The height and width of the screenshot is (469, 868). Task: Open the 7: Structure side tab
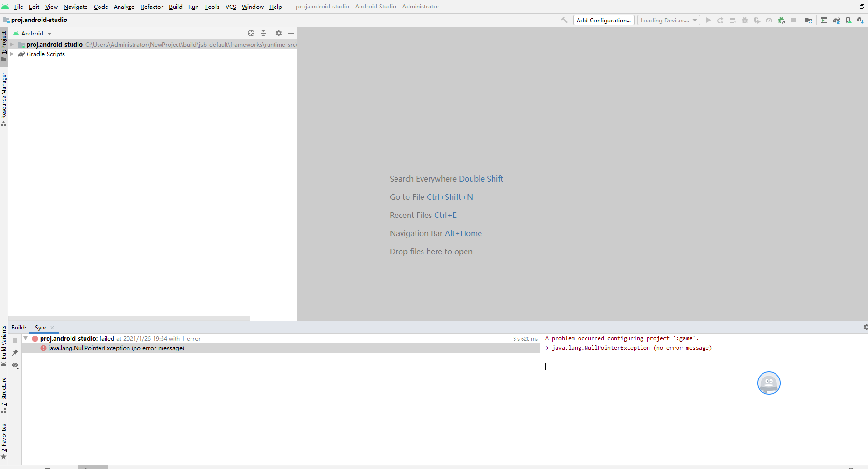tap(4, 395)
